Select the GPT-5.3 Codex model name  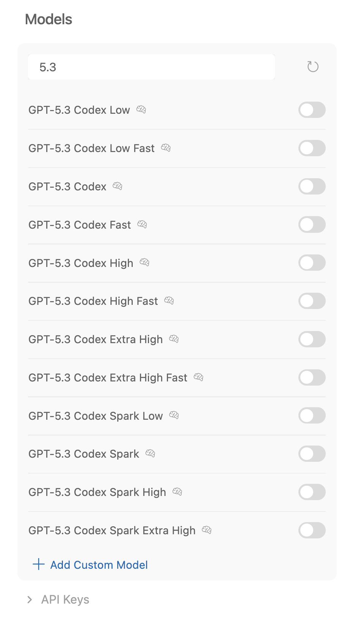(x=67, y=187)
